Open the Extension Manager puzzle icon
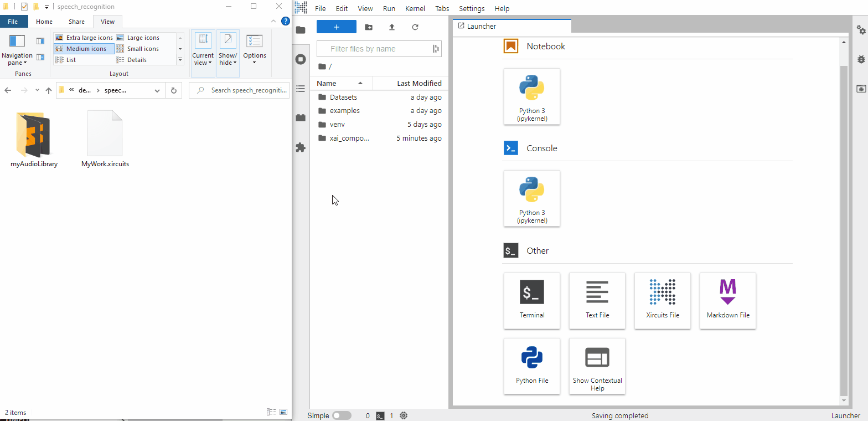The image size is (868, 421). [x=301, y=147]
